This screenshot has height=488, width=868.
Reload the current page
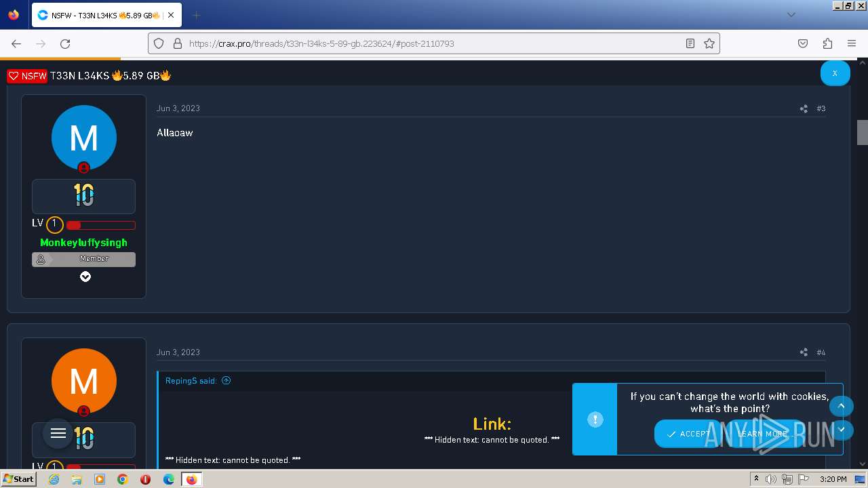click(65, 43)
